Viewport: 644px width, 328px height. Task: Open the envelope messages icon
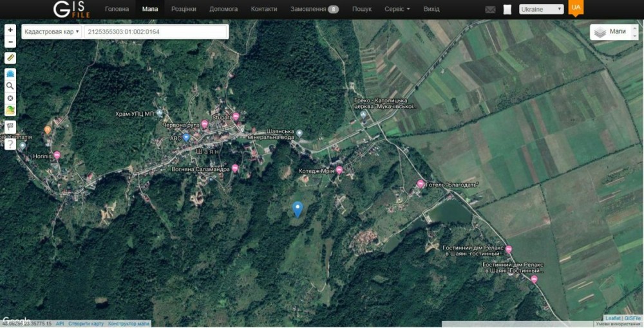tap(490, 10)
